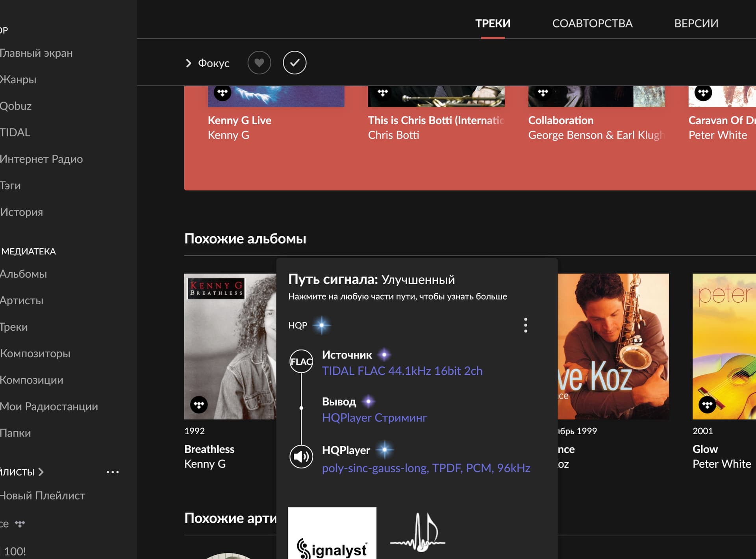Open Папки in the library
Screen dimensions: 756x559
pos(15,433)
